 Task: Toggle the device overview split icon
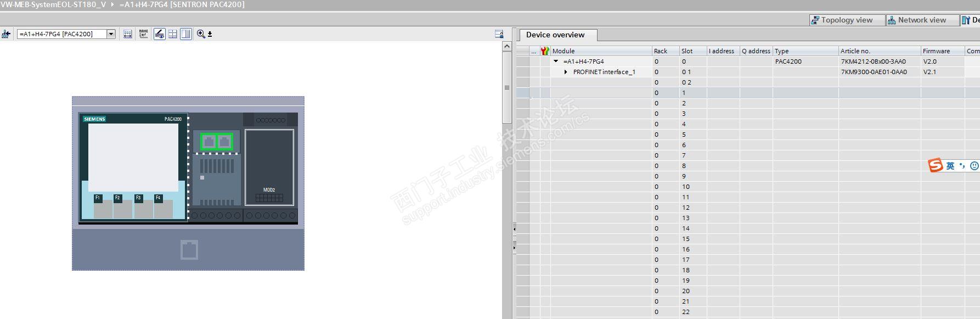click(x=187, y=34)
